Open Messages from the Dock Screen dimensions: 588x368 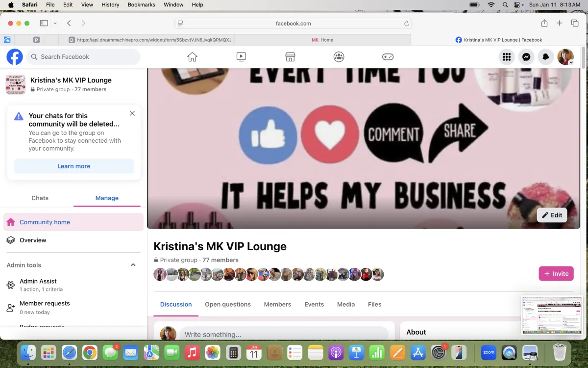coord(110,352)
